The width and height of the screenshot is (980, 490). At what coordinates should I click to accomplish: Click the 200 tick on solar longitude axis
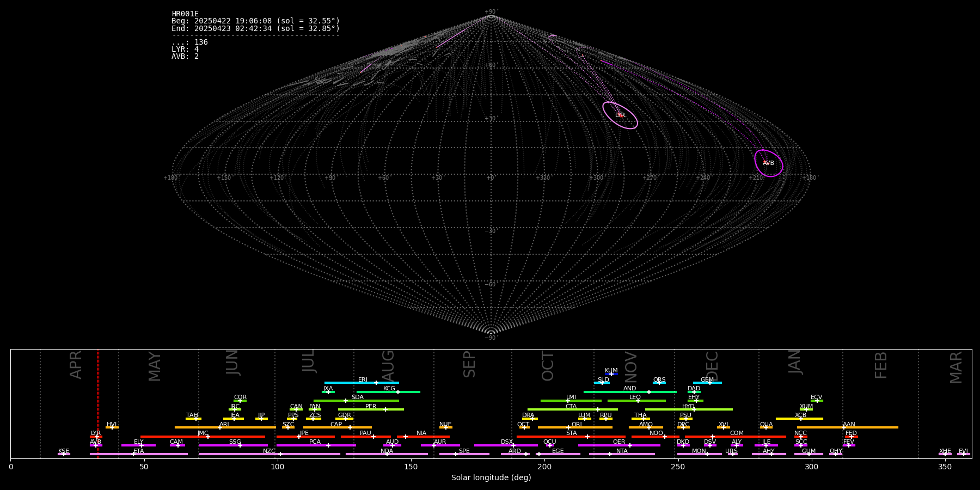pyautogui.click(x=544, y=467)
